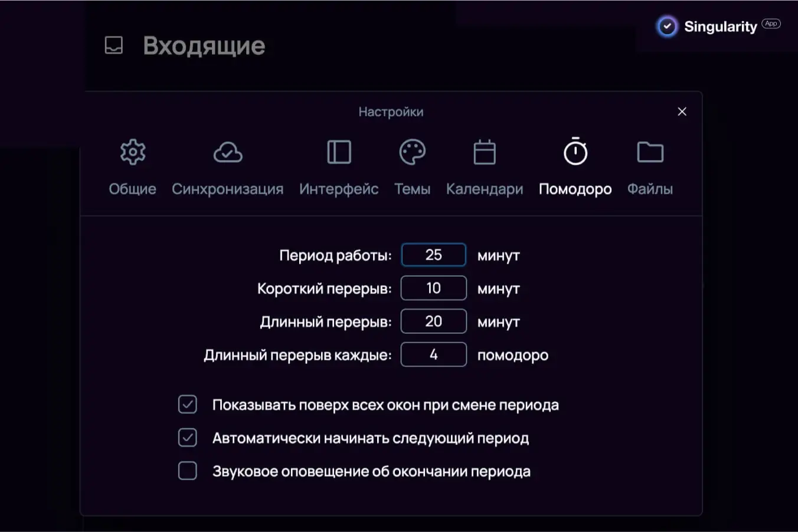Image resolution: width=798 pixels, height=532 pixels.
Task: Click the Период работы field with 25
Action: click(x=434, y=255)
